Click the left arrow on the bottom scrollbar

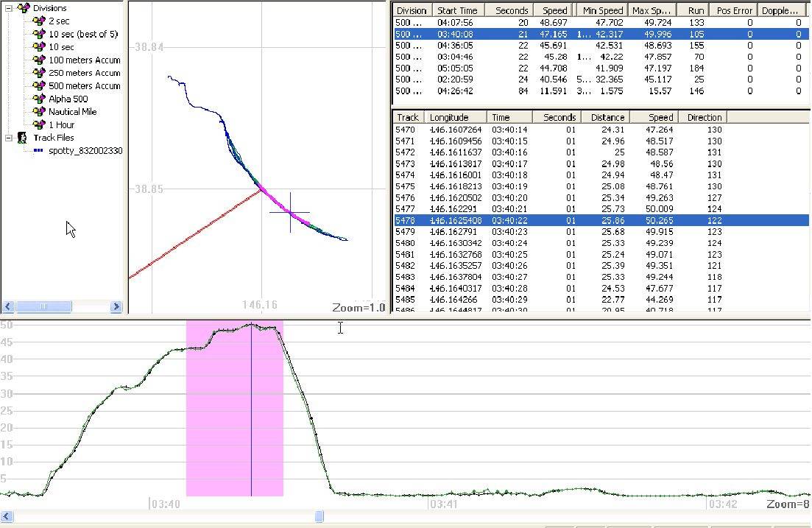pos(6,517)
